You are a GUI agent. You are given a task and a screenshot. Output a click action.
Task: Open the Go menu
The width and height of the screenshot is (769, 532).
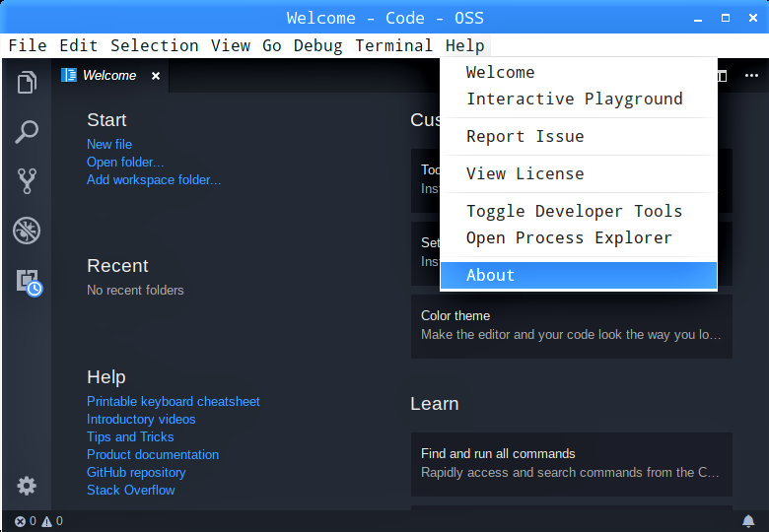272,45
